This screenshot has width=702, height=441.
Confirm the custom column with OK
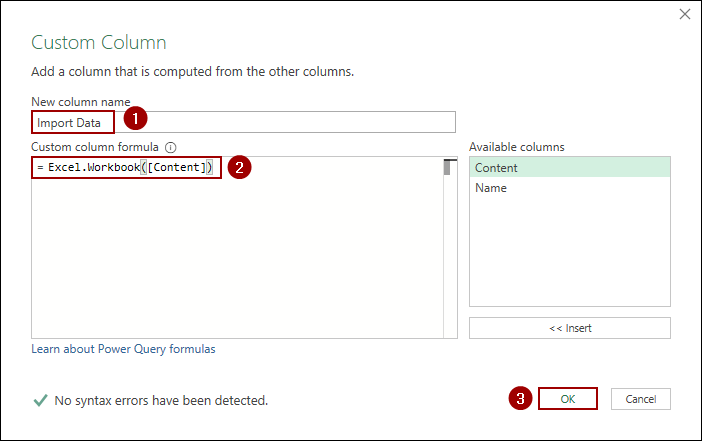(x=567, y=398)
